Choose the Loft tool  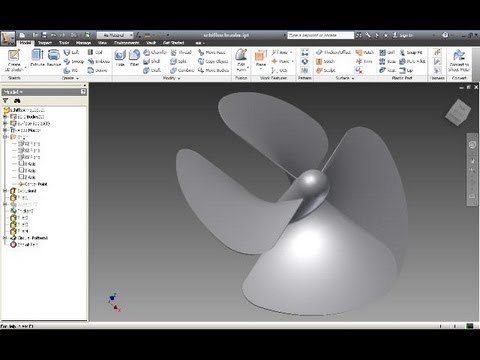coord(71,52)
